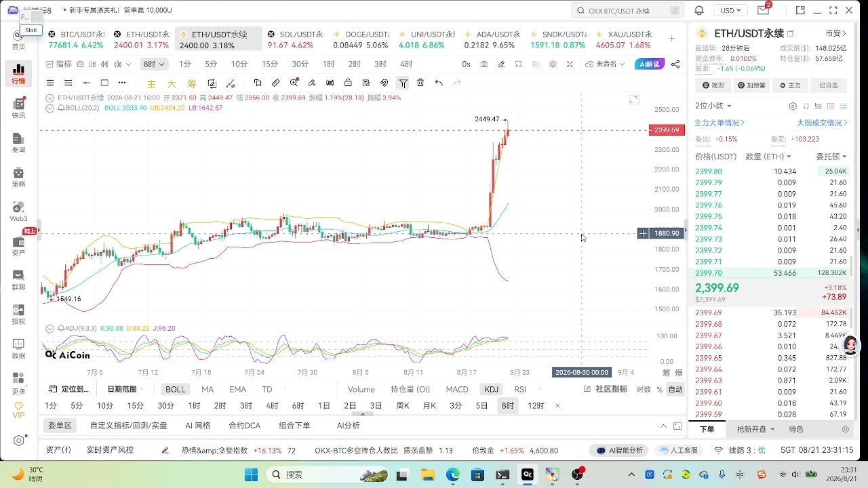The height and width of the screenshot is (488, 868).
Task: Open the 大额成交情况 link
Action: tap(823, 123)
